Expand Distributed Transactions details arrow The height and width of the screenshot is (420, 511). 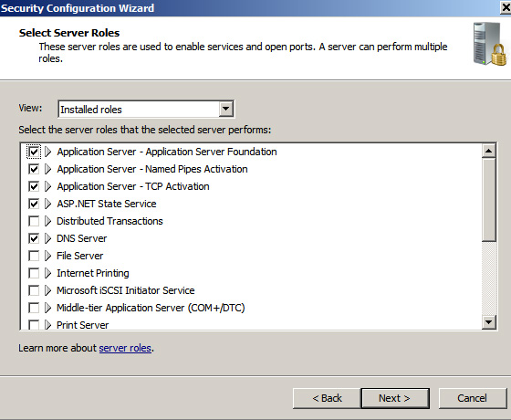(47, 221)
